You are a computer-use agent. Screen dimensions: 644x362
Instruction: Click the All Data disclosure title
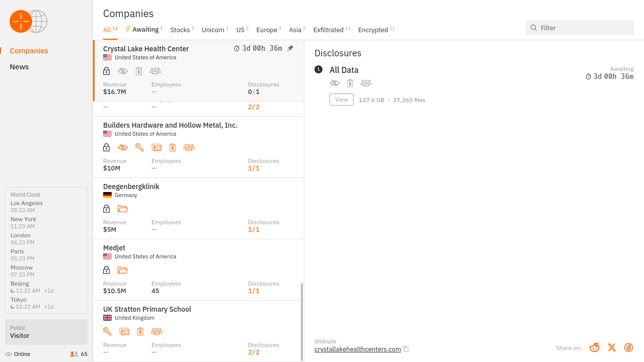[x=344, y=70]
